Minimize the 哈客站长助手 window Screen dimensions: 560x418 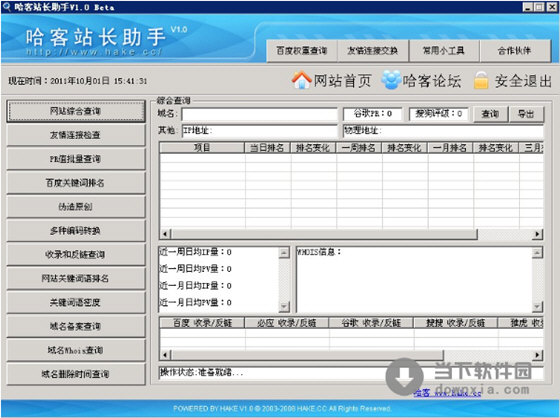pos(528,7)
